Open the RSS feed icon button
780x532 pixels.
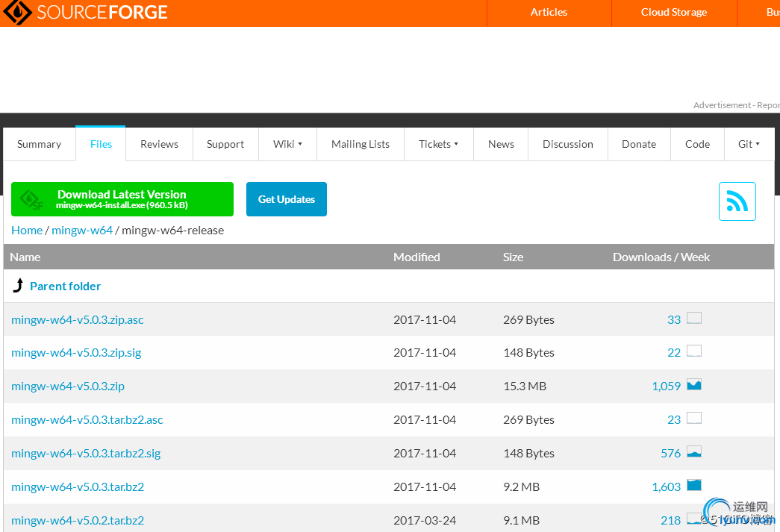737,201
